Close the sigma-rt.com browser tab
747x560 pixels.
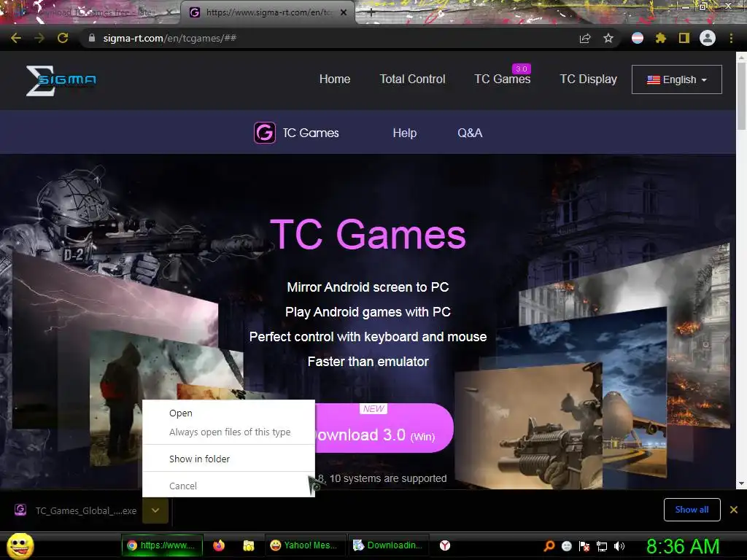click(344, 12)
